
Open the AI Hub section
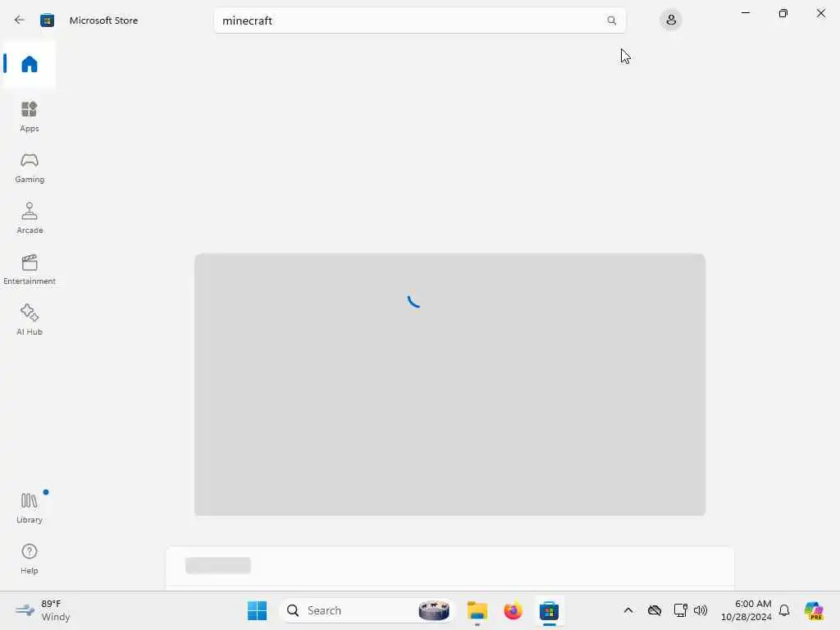pos(29,320)
